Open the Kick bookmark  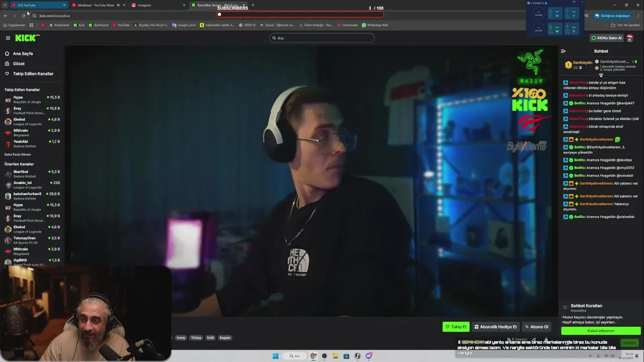pos(79,25)
